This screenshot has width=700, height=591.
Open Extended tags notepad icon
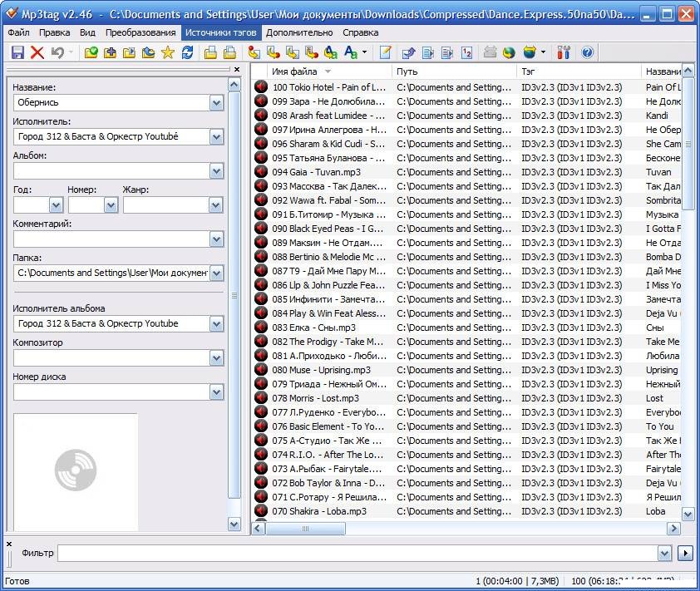tap(385, 52)
